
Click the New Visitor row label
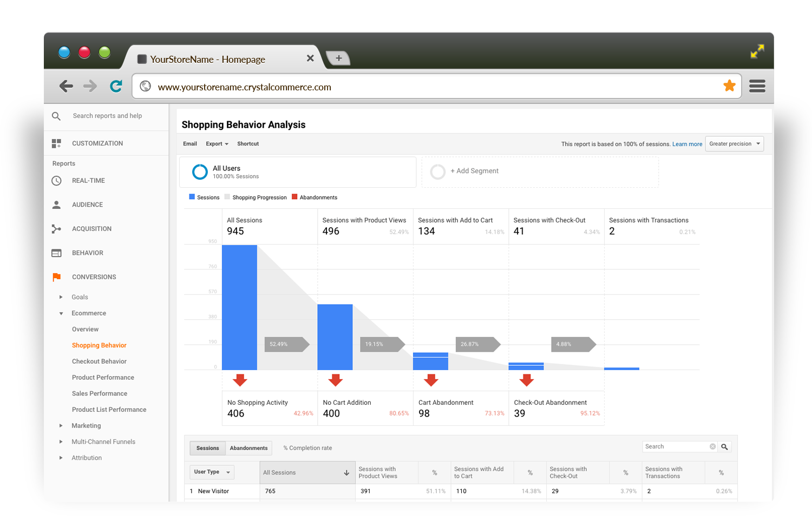click(x=213, y=491)
